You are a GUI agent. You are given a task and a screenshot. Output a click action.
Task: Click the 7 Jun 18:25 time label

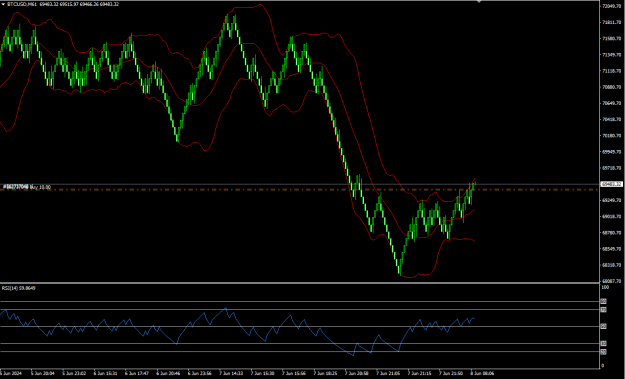(325, 374)
